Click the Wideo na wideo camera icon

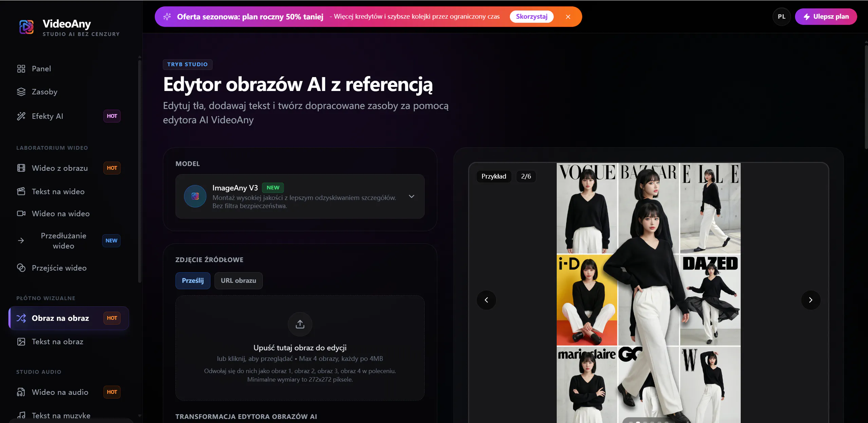pyautogui.click(x=21, y=214)
